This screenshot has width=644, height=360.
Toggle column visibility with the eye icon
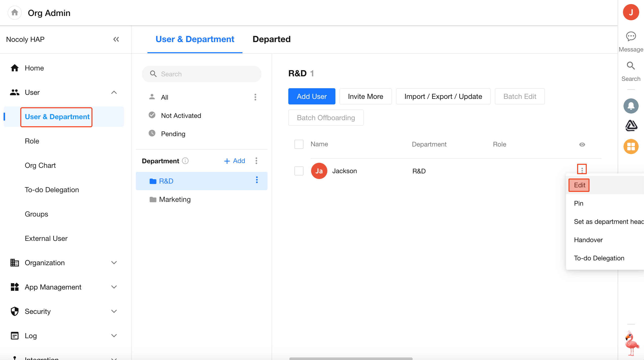pyautogui.click(x=582, y=145)
